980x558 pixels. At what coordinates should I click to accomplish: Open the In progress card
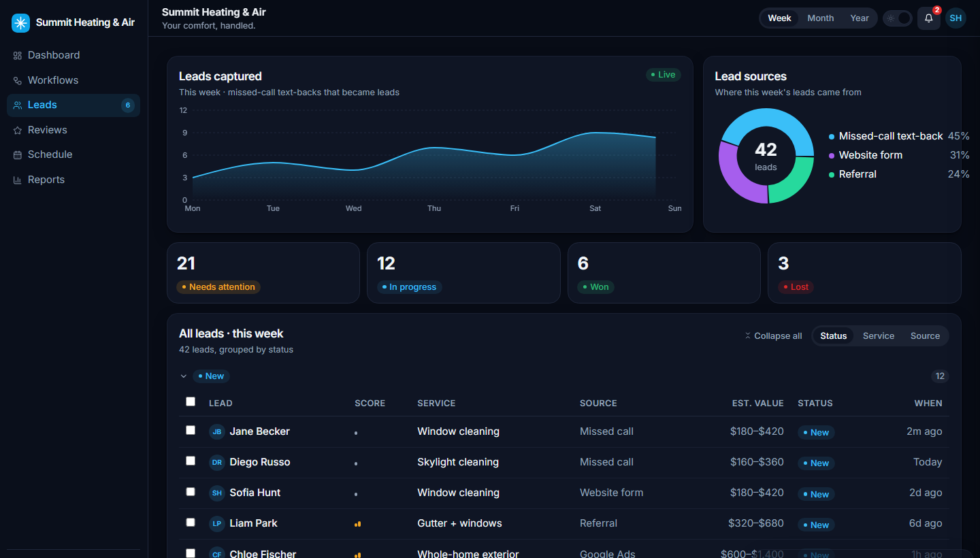[x=463, y=273]
